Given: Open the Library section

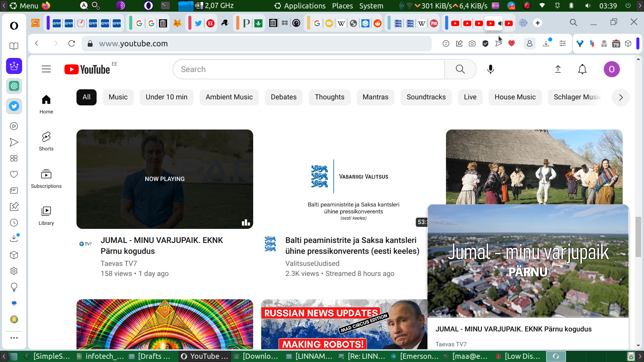Looking at the screenshot, I should click(46, 216).
